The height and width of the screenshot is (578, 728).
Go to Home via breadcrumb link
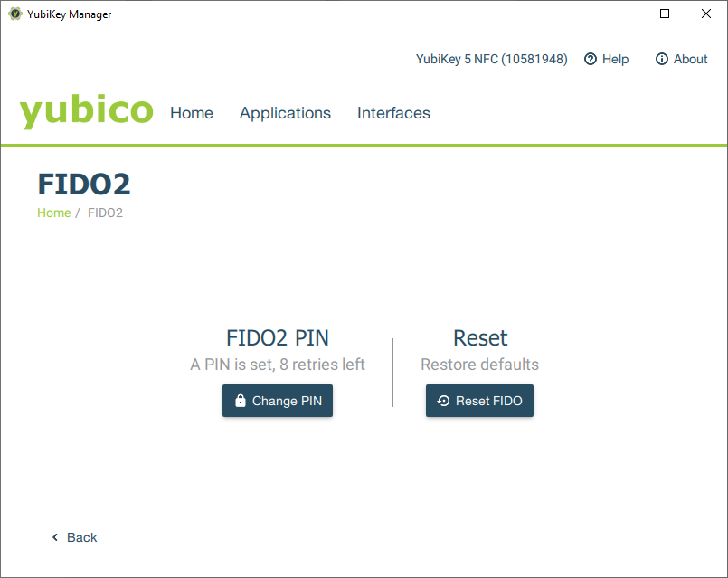(54, 213)
